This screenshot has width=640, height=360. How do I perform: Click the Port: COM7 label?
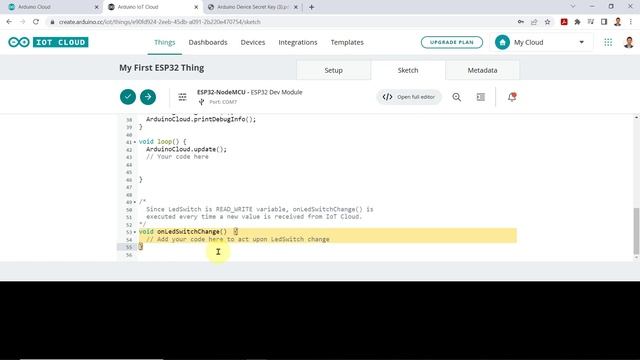click(223, 102)
